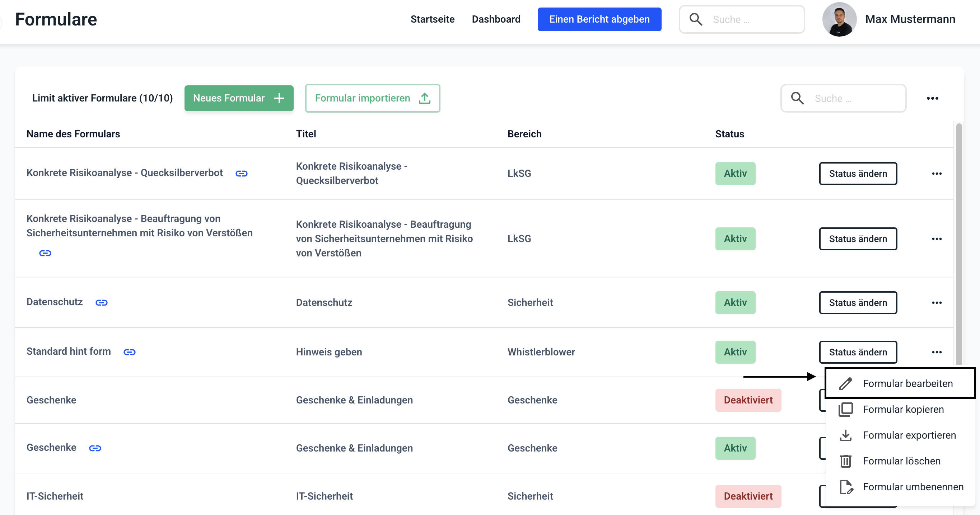Choose Formular löschen menu entry
The height and width of the screenshot is (515, 980).
pyautogui.click(x=901, y=461)
